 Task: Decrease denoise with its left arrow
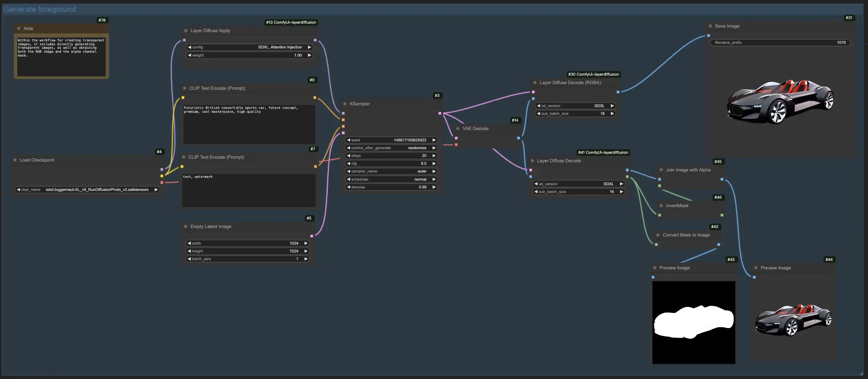pyautogui.click(x=348, y=187)
